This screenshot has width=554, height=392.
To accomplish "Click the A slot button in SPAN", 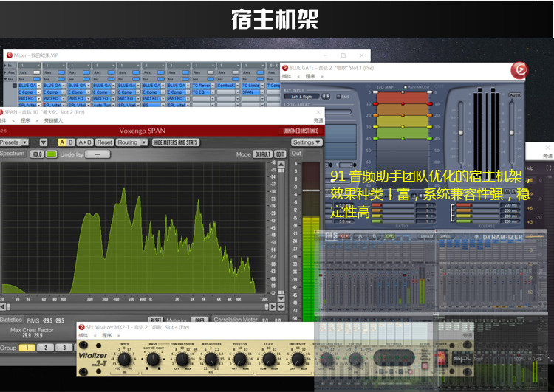I will [62, 142].
